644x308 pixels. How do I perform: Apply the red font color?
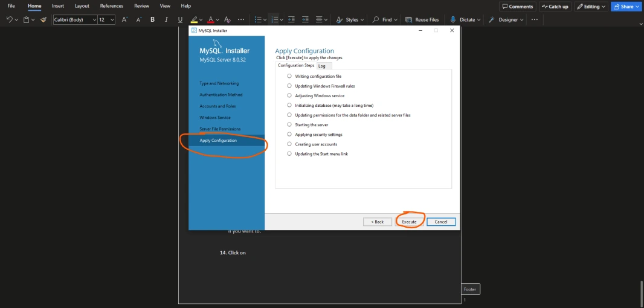[211, 19]
